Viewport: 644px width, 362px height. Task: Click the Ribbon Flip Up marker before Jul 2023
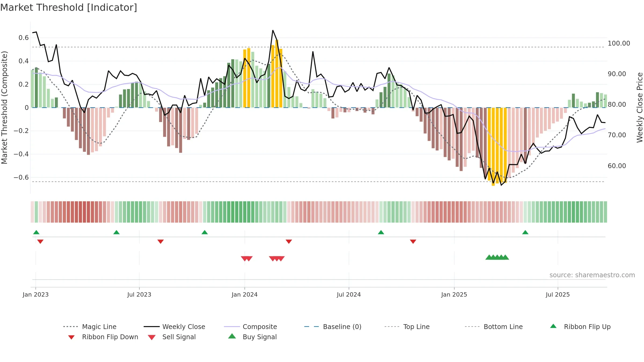click(116, 232)
